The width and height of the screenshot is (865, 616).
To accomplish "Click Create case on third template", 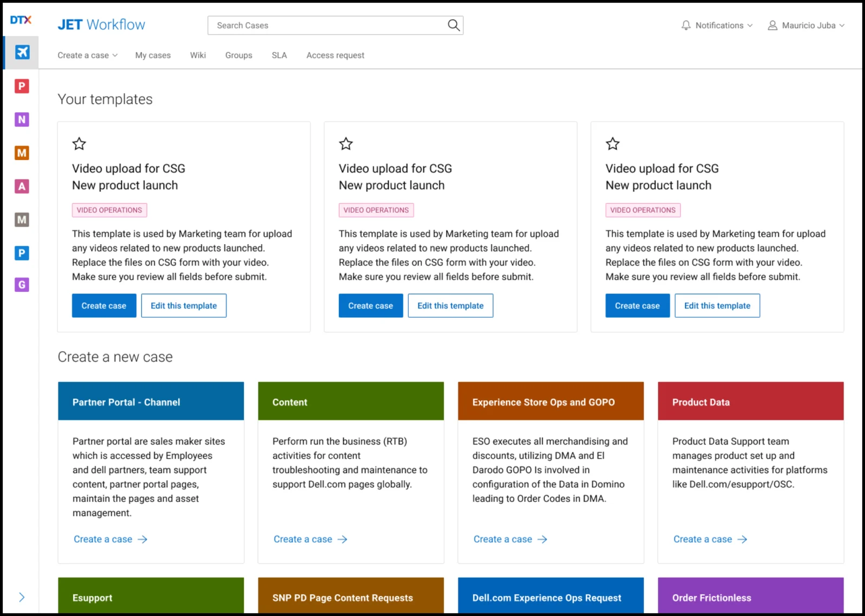I will [637, 306].
